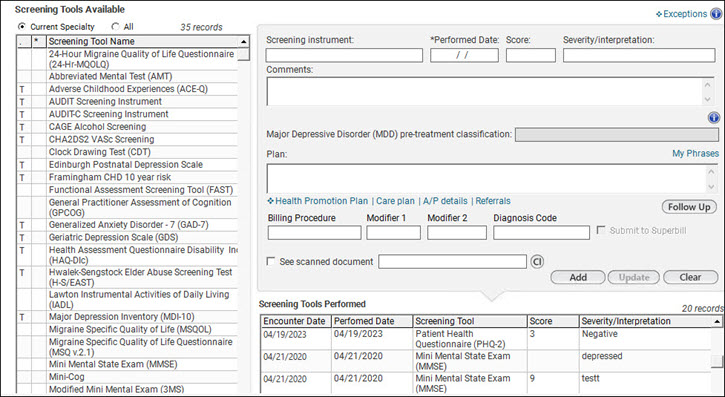The height and width of the screenshot is (397, 725).
Task: Click the Encounter Date column header
Action: pos(296,321)
